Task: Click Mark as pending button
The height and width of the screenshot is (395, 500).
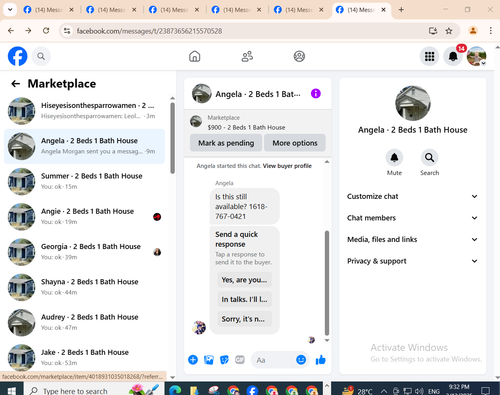Action: (226, 143)
